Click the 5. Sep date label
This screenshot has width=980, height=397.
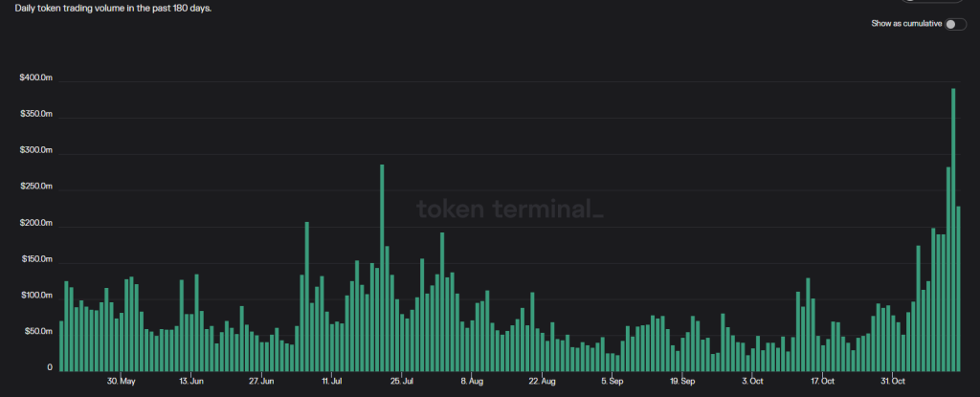pos(612,381)
